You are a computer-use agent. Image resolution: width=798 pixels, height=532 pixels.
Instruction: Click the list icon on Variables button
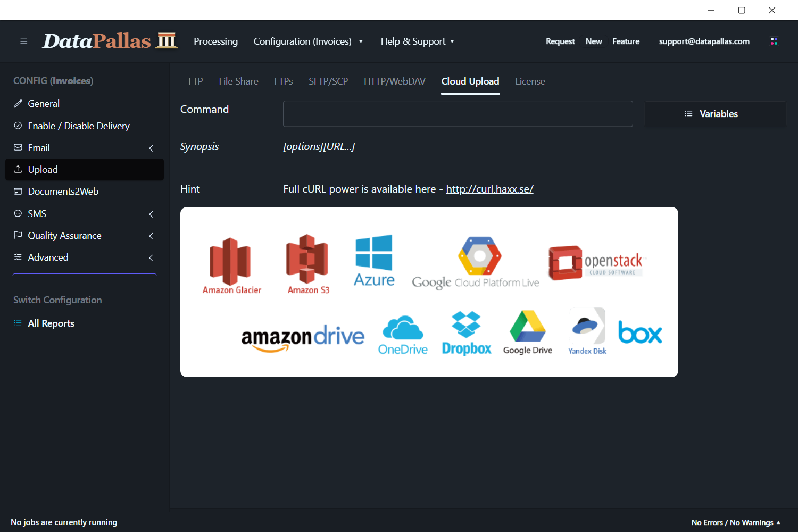coord(688,114)
